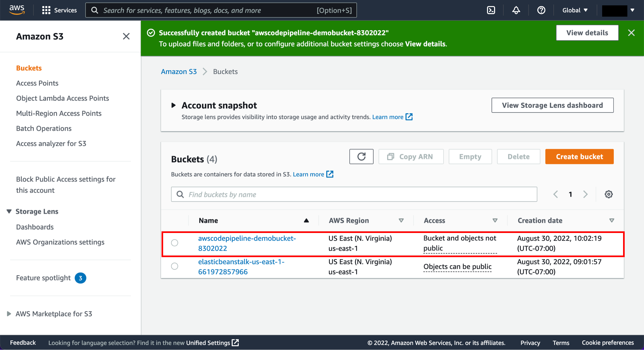Click View Storage Lens dashboard
This screenshot has width=644, height=350.
coord(552,105)
